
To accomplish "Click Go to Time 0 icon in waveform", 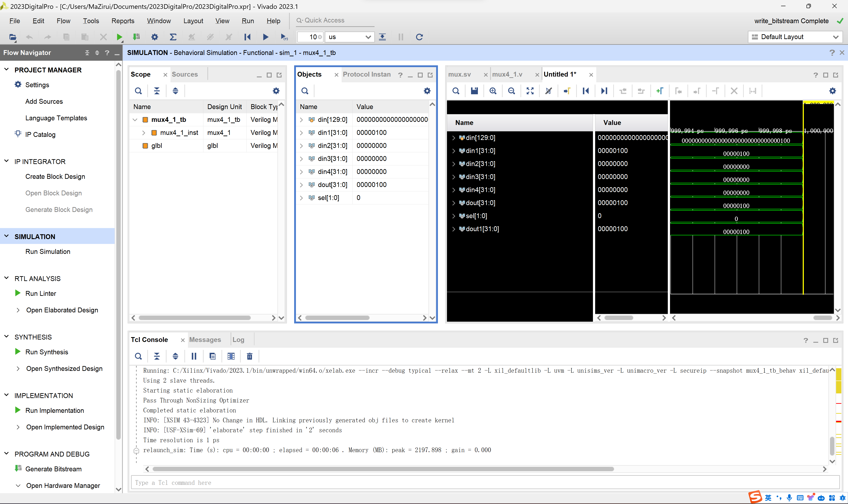I will (x=585, y=91).
